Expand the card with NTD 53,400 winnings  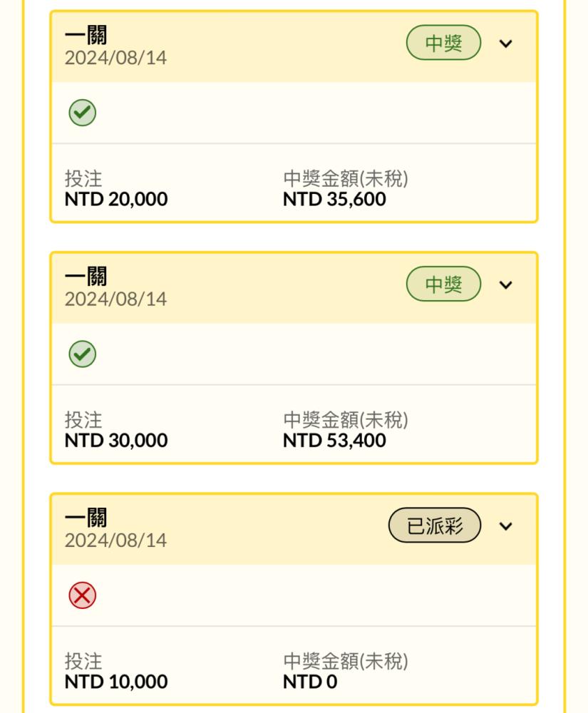(x=506, y=285)
